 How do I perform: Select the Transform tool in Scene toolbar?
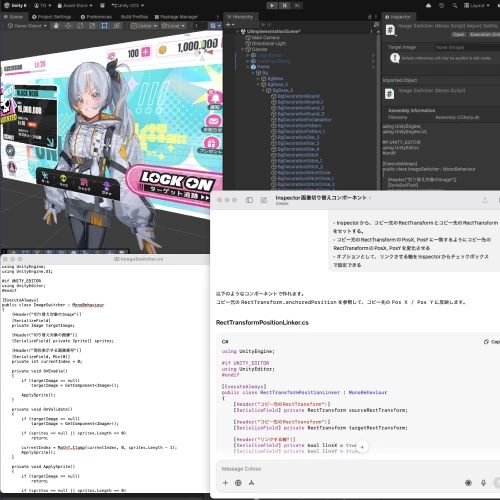(116, 26)
